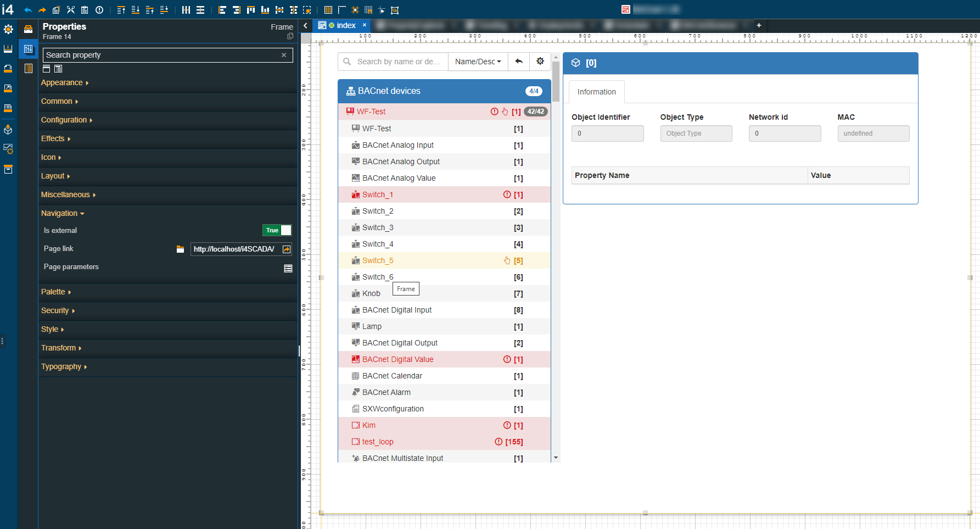Click the Copy icon in the toolbar

tap(56, 10)
